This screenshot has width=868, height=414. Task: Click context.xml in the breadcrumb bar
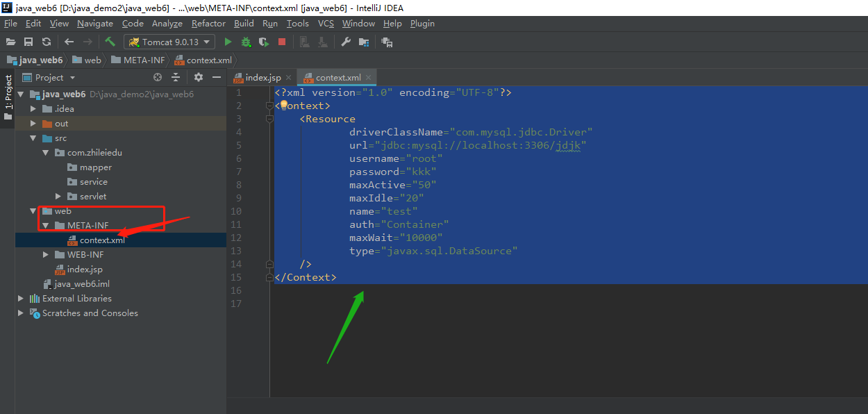203,60
